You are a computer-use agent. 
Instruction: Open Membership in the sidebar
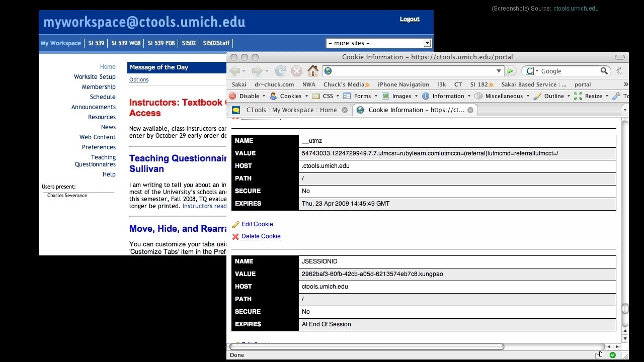point(99,87)
